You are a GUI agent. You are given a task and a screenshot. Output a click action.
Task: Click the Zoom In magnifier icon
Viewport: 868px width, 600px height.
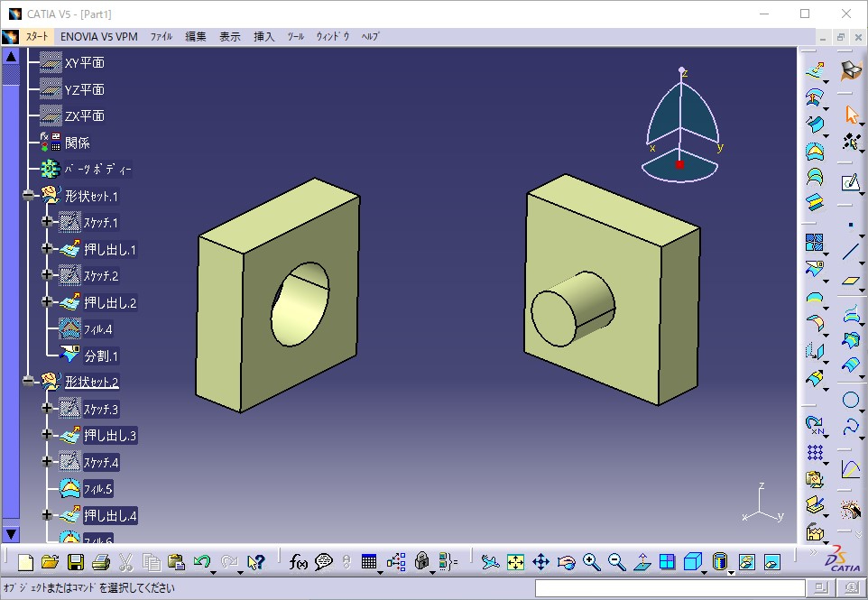(x=591, y=562)
